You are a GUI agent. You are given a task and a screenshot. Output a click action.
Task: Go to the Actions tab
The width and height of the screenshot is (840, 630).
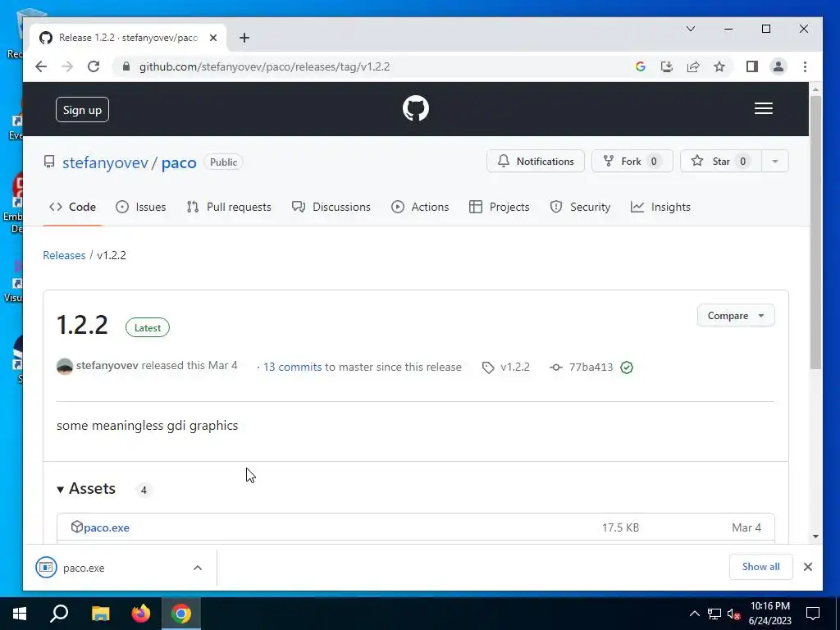pyautogui.click(x=420, y=207)
